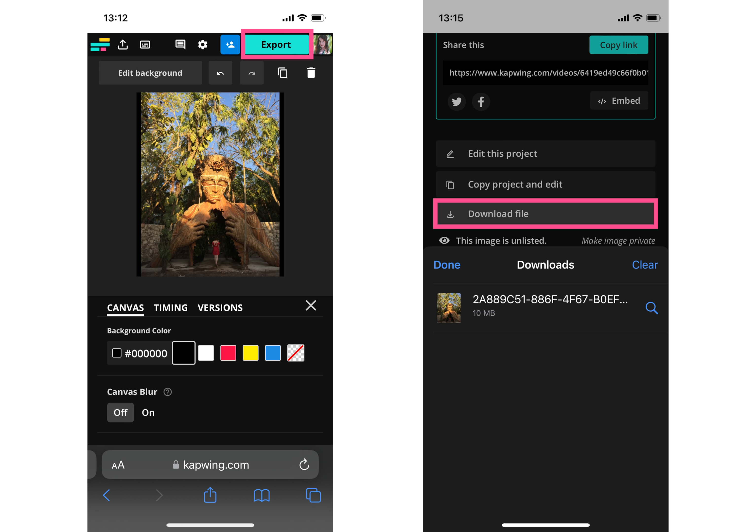Viewport: 756px width, 532px height.
Task: Toggle the unlisted visibility eye icon
Action: [444, 240]
